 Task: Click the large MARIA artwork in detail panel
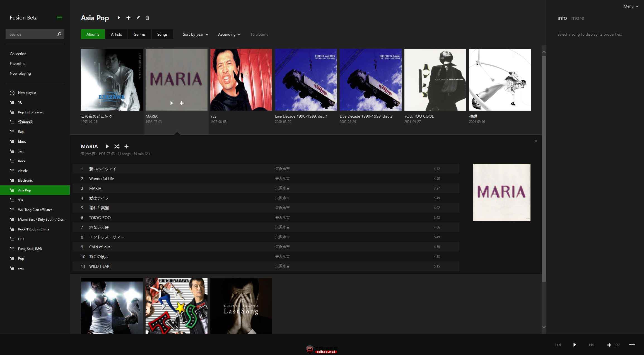pos(502,193)
